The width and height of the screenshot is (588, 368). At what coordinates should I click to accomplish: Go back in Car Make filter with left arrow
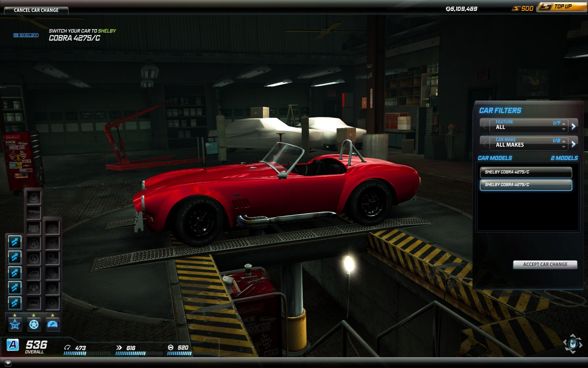pyautogui.click(x=485, y=144)
